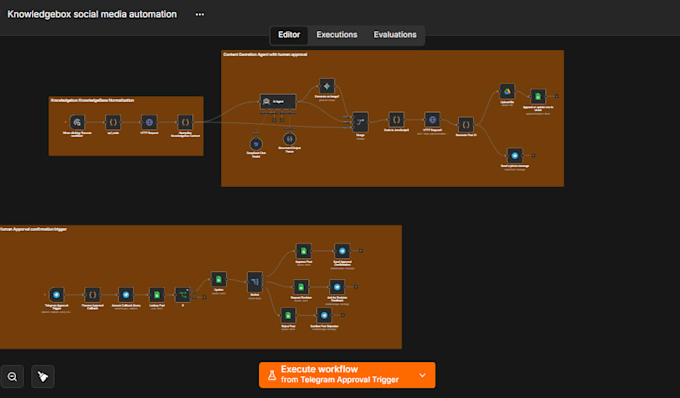Select the Approve Post Google Sheets node
Viewport: 680px width, 398px height.
304,251
